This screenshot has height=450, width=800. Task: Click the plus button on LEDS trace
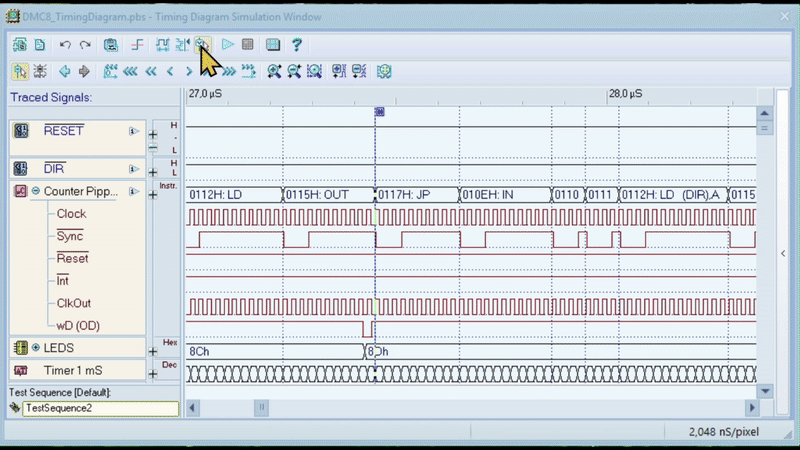[x=153, y=352]
